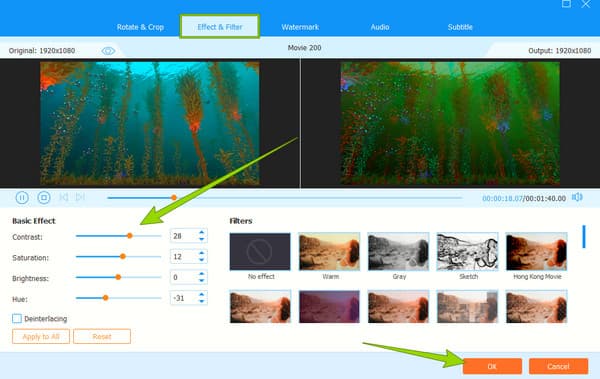Increase the Contrast value with up arrow

202,232
